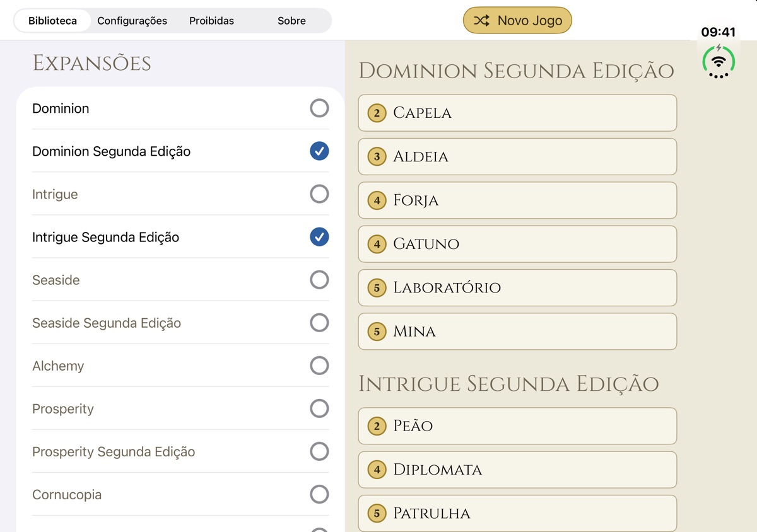
Task: Open the Configurações tab
Action: [132, 21]
